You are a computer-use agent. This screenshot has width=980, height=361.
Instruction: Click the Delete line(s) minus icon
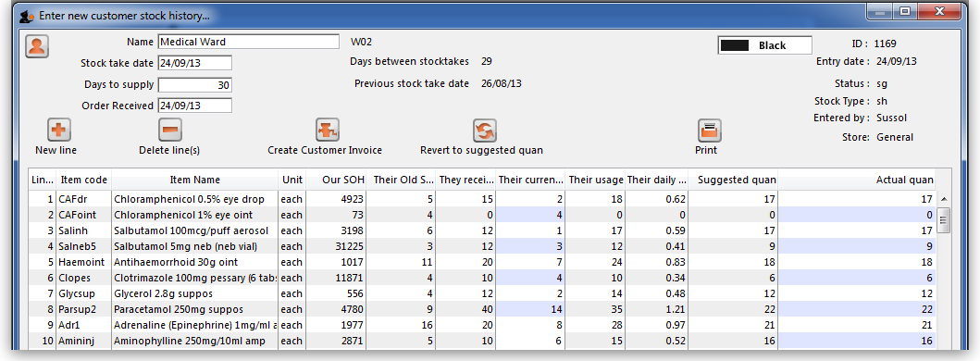(x=170, y=131)
